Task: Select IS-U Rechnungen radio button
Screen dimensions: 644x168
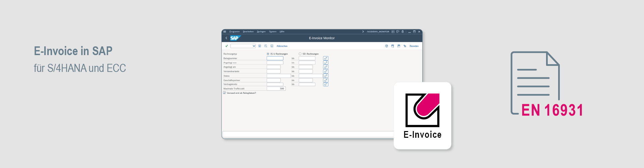Action: tap(268, 54)
